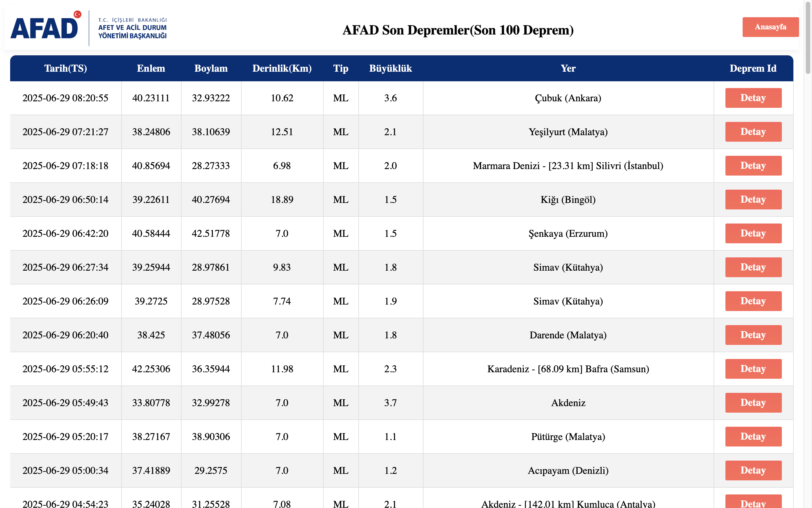Viewport: 812px width, 508px height.
Task: Open Detay for Simav quake at 06:27:34
Action: click(x=753, y=267)
